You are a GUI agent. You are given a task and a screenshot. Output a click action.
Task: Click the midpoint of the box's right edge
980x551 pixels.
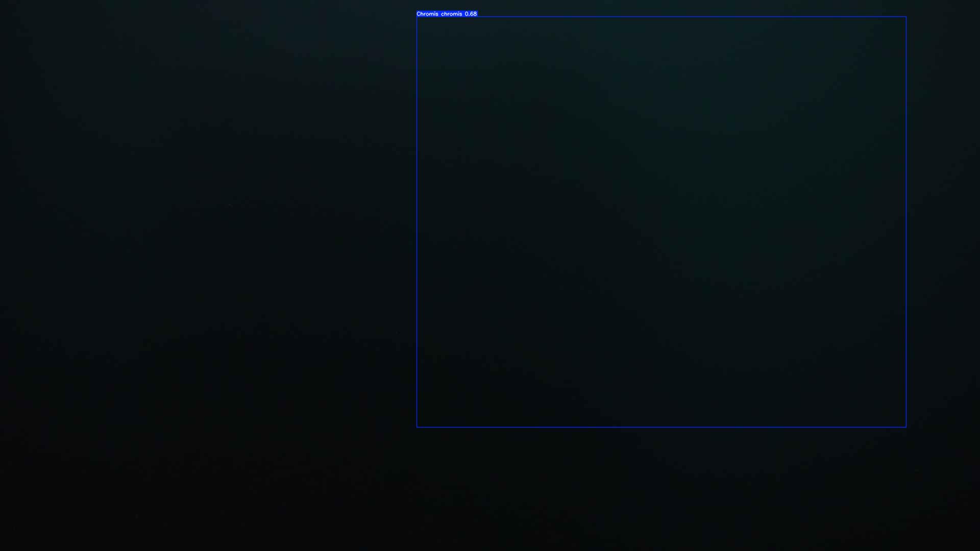(906, 222)
